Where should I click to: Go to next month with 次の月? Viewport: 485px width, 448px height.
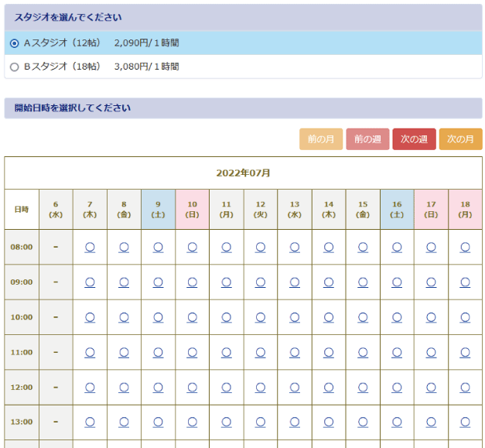(460, 139)
